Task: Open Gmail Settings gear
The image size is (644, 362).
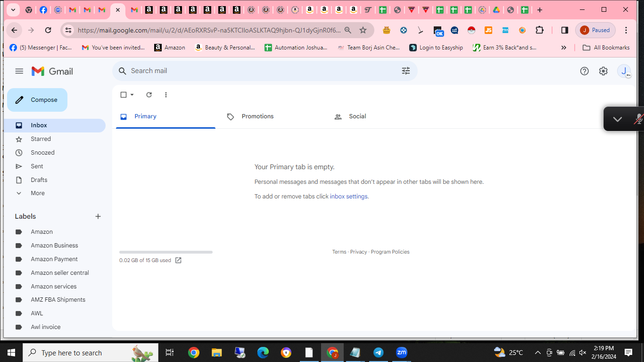Action: click(x=603, y=71)
